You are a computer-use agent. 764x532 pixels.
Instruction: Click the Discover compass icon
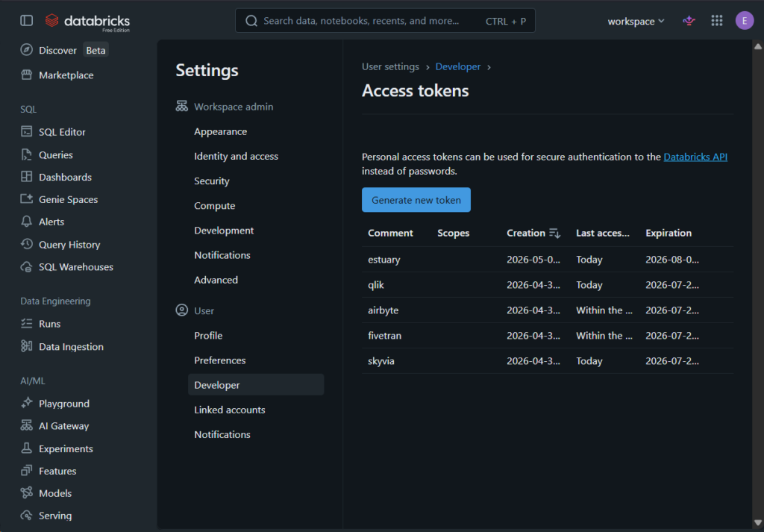click(x=26, y=50)
